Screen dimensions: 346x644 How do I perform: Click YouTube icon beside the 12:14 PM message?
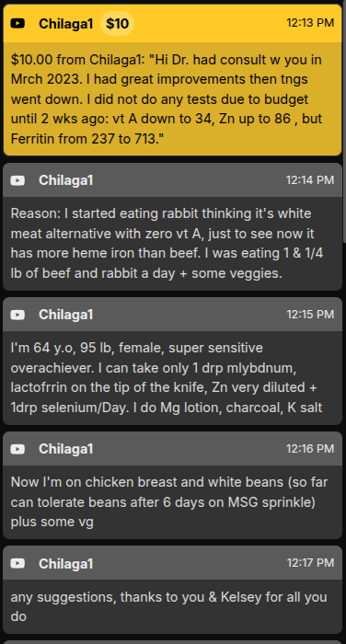pos(17,180)
